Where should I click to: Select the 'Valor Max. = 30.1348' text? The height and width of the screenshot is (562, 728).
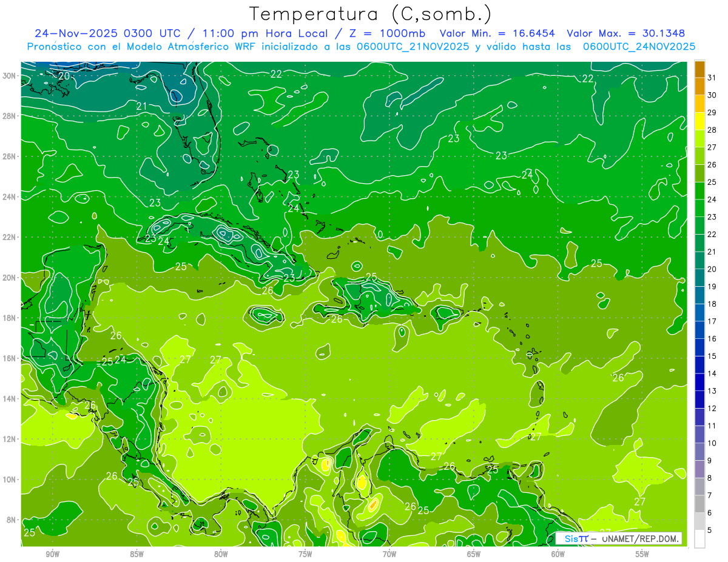(x=626, y=33)
